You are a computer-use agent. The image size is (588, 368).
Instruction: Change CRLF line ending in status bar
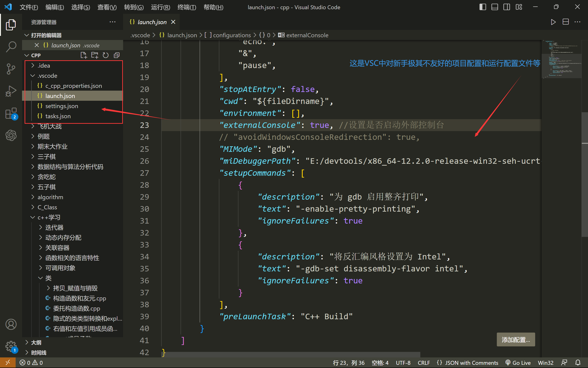(424, 363)
